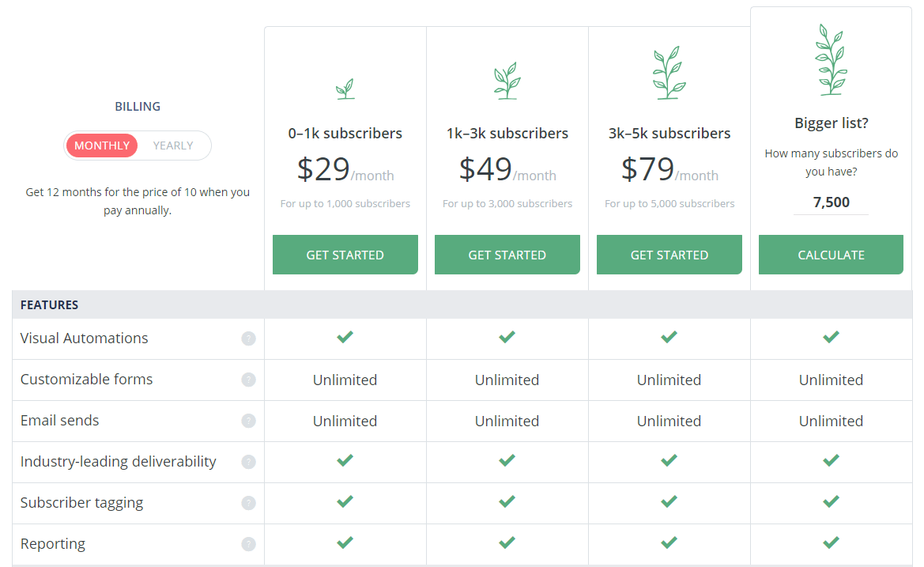Click the plant icon above 3k–5k subscribers
Viewport: 924px width, 567px height.
point(669,73)
